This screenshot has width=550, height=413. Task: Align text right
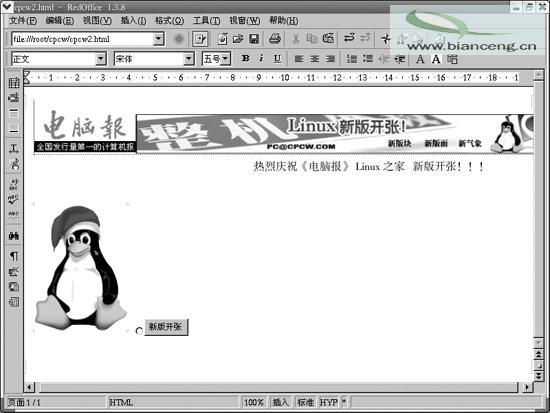tap(330, 59)
